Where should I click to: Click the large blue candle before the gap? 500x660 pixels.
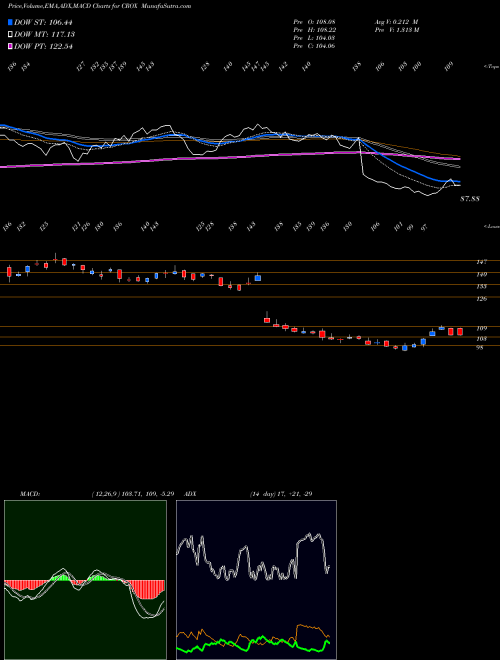click(258, 278)
